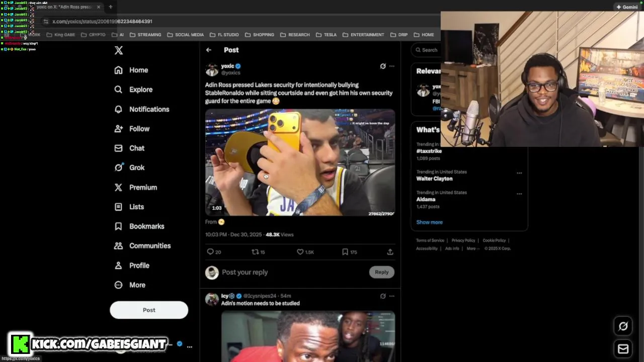Click Grok explain icon on yoxic's post
Image resolution: width=644 pixels, height=362 pixels.
(383, 66)
